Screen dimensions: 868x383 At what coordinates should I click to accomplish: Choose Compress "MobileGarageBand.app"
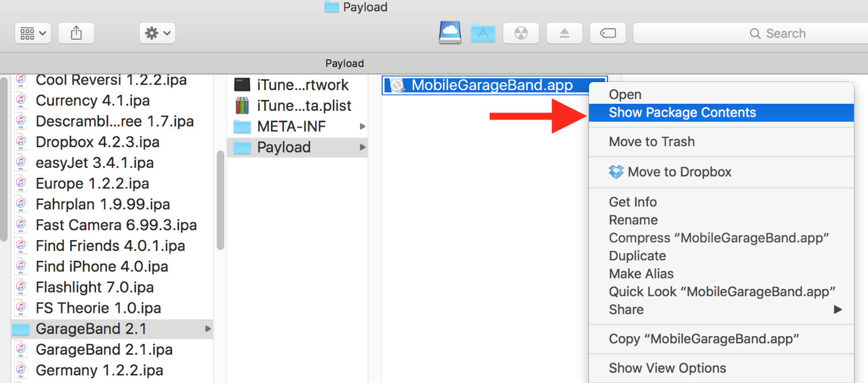click(721, 238)
